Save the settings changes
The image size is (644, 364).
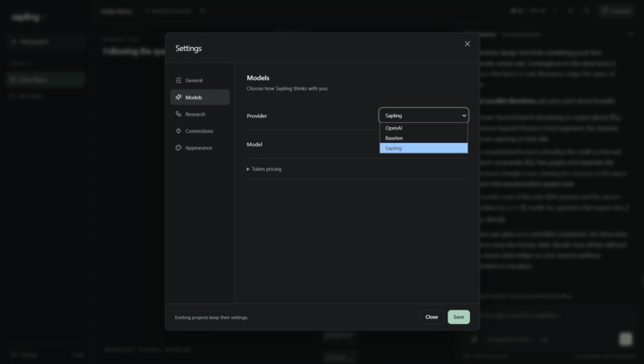tap(459, 317)
